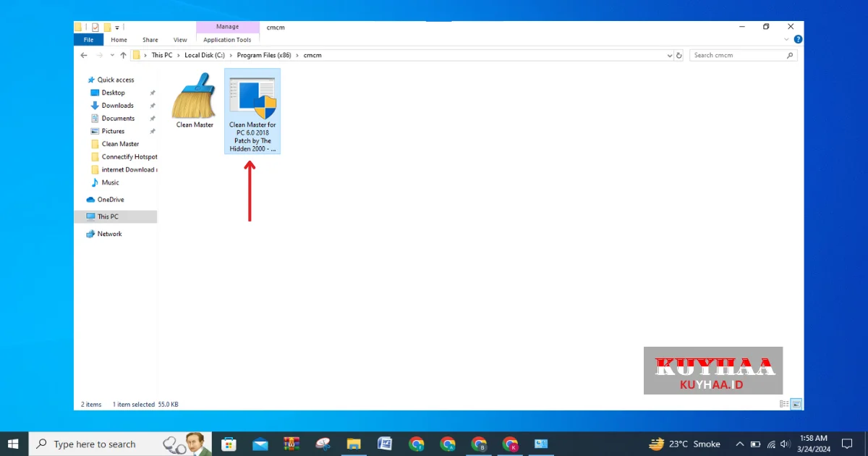Open WinRAR from the taskbar

[292, 444]
